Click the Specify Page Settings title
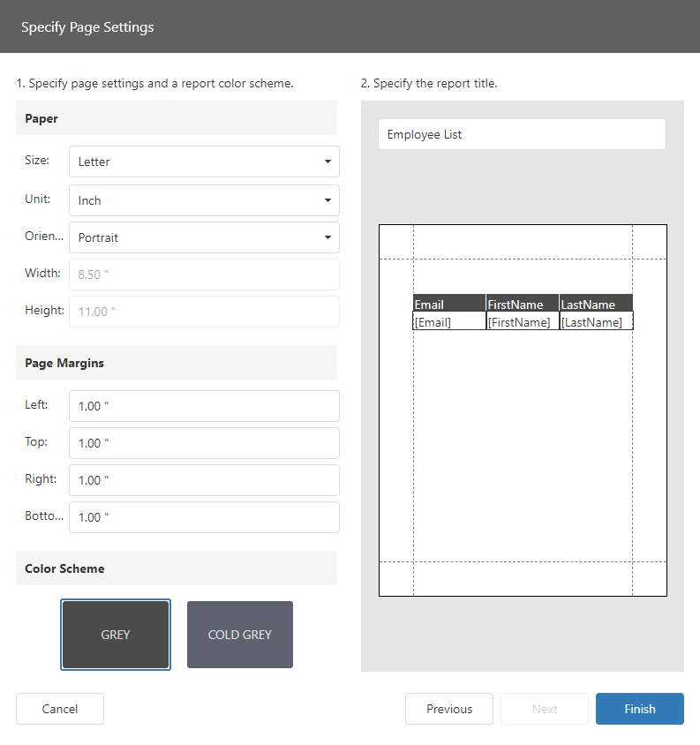The height and width of the screenshot is (745, 700). [x=87, y=27]
